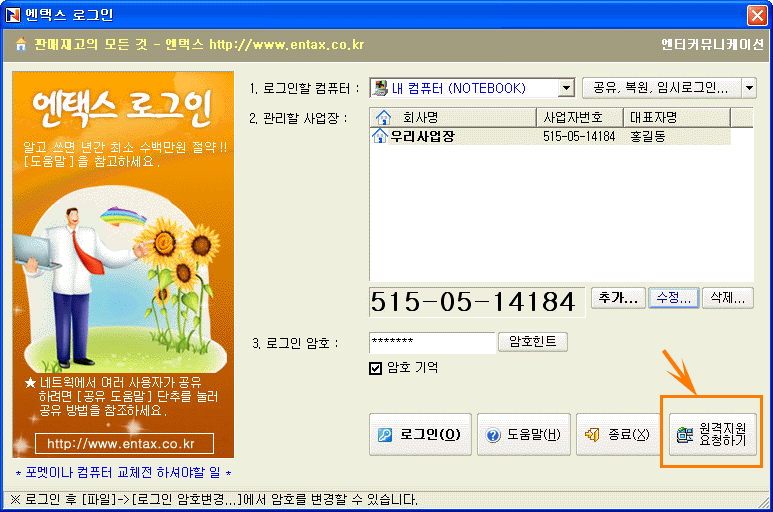This screenshot has height=512, width=773.
Task: Click the 수정... edit button
Action: [x=674, y=298]
